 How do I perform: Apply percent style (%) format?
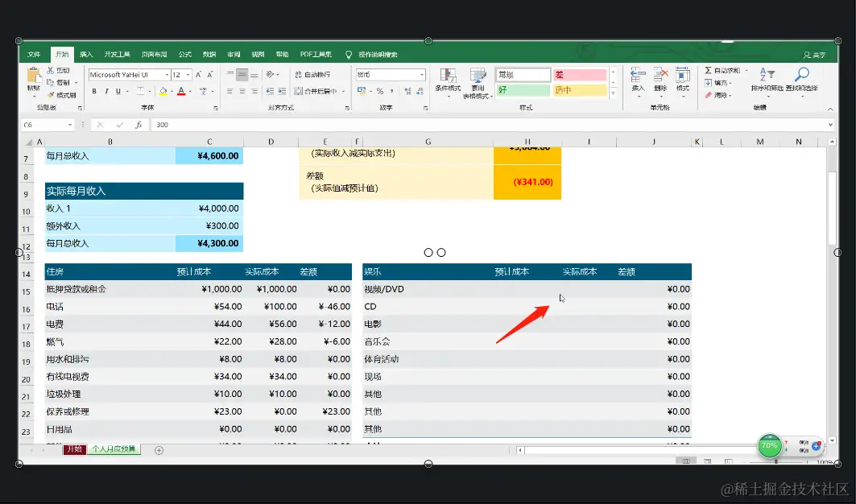coord(380,91)
